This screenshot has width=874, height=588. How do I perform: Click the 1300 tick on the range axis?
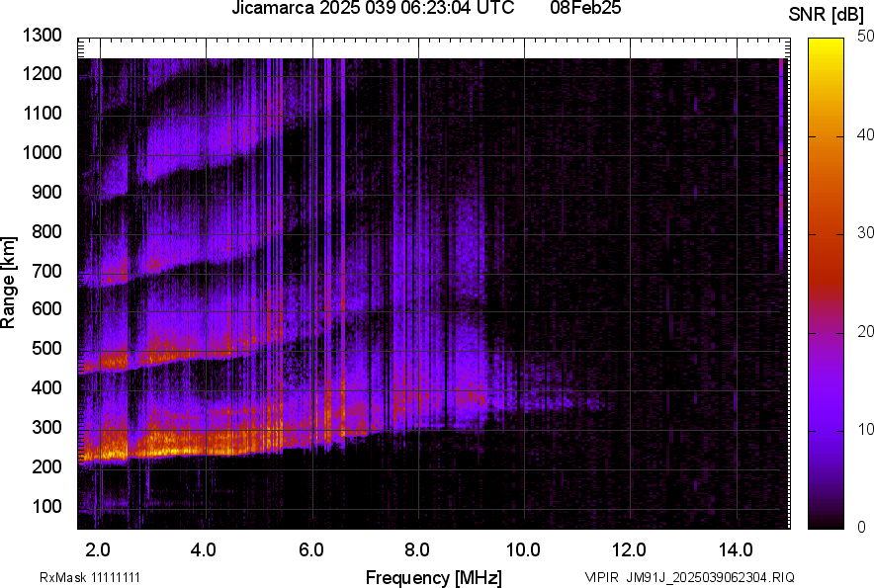43,36
